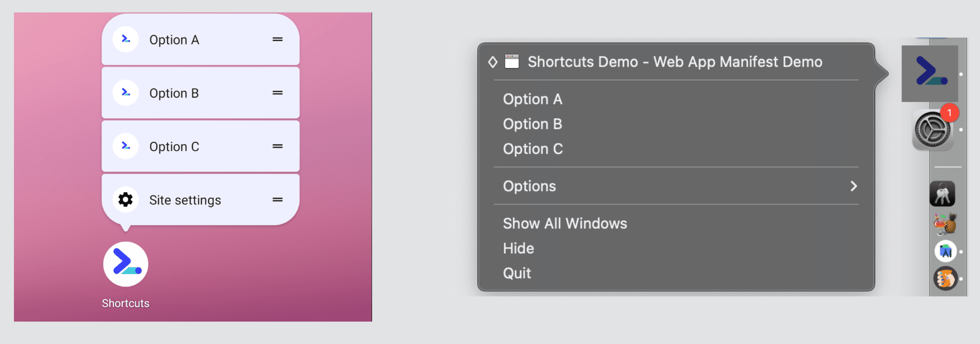
Task: Click the drag handle next to Site settings
Action: (x=277, y=199)
